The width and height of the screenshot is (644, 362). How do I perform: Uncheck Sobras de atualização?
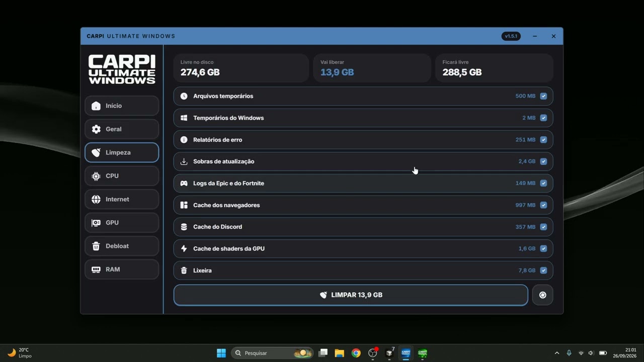(543, 161)
